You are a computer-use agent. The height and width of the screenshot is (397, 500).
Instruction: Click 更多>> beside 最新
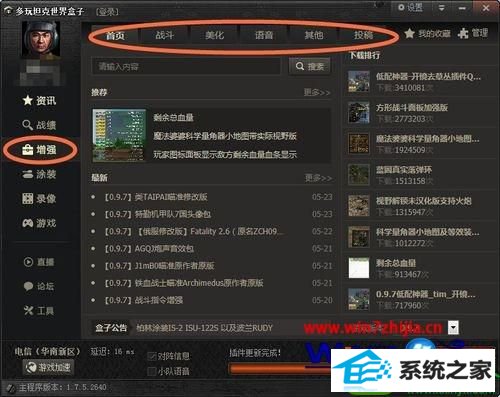pyautogui.click(x=318, y=178)
